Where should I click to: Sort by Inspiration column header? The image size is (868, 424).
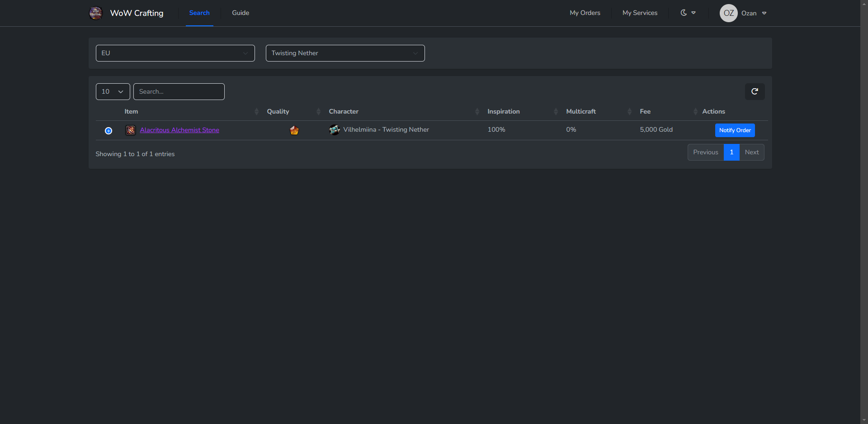click(x=523, y=111)
